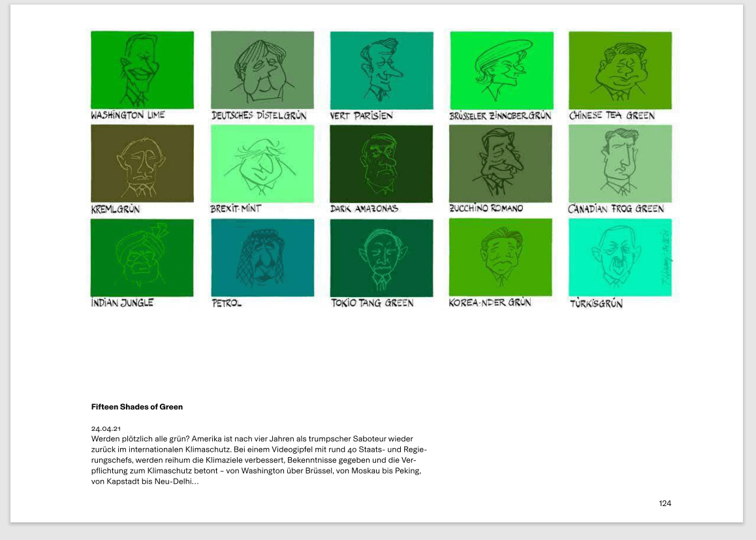The width and height of the screenshot is (756, 540).
Task: Select the olive Kremlgrün tile
Action: pos(142,163)
